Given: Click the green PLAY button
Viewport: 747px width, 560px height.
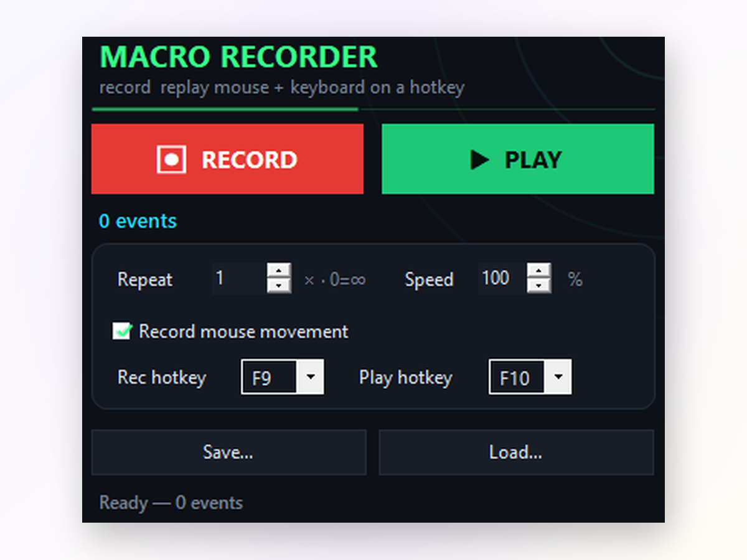Looking at the screenshot, I should pos(518,159).
